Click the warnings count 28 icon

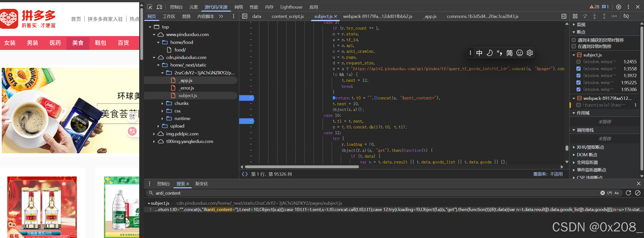[x=594, y=7]
